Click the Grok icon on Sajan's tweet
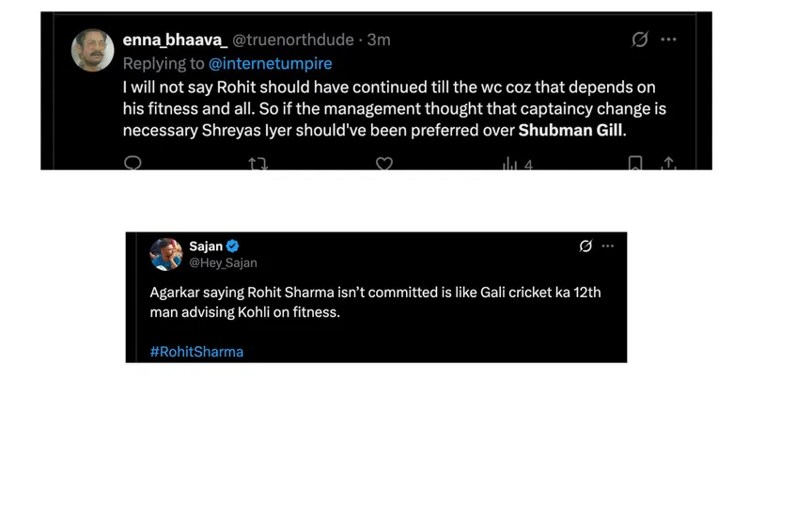 [x=586, y=246]
